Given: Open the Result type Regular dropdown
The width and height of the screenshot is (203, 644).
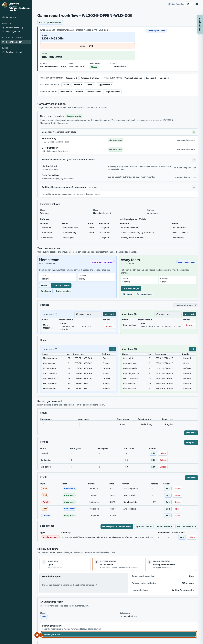Looking at the screenshot, I should tap(180, 424).
